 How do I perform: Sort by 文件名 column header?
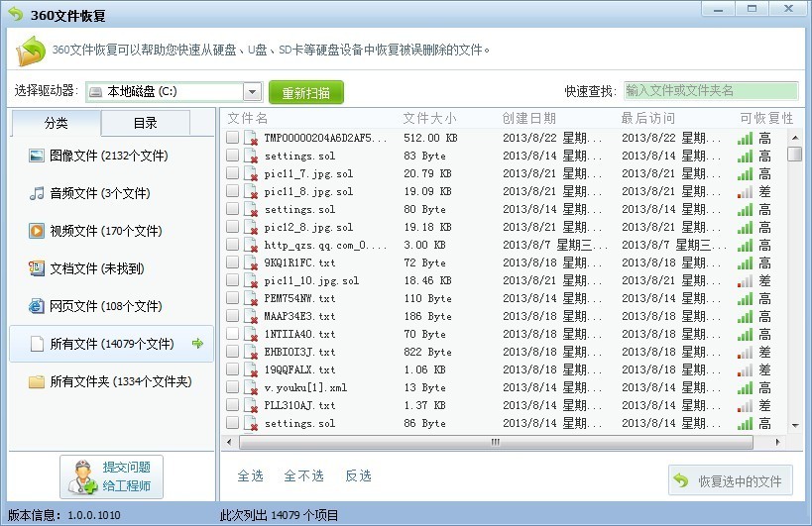point(248,119)
